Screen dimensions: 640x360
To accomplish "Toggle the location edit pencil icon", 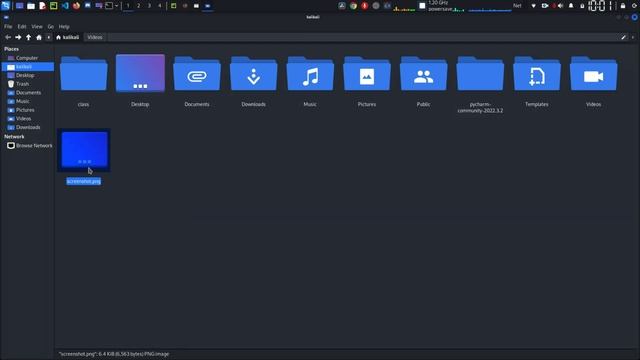I will pos(623,37).
